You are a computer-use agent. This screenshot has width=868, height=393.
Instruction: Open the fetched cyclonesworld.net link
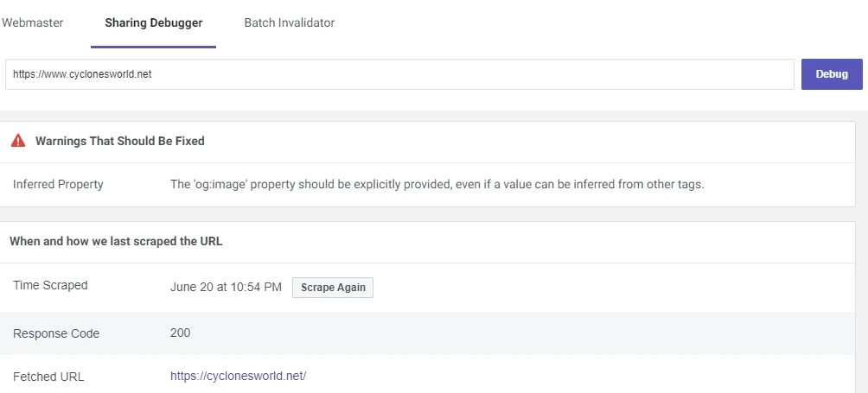(x=238, y=376)
